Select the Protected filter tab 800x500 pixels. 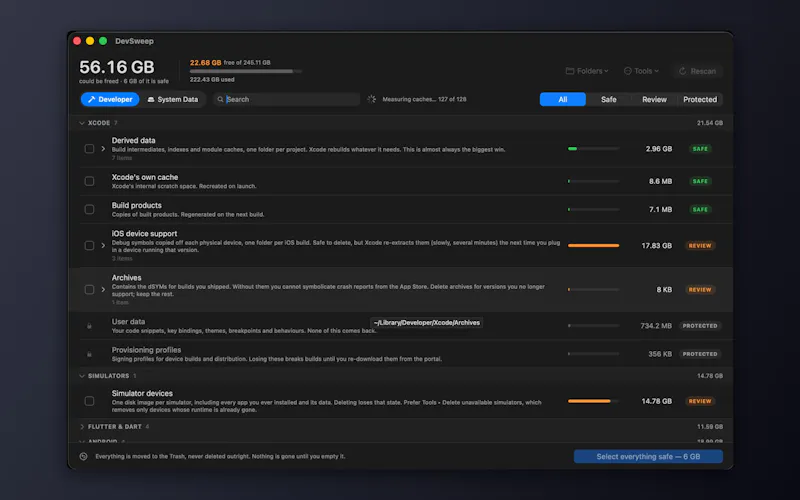tap(700, 99)
